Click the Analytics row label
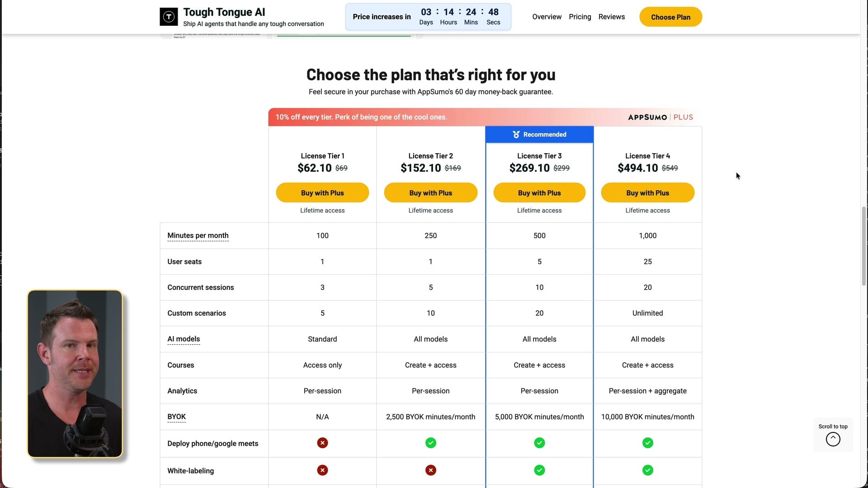 coord(182,391)
